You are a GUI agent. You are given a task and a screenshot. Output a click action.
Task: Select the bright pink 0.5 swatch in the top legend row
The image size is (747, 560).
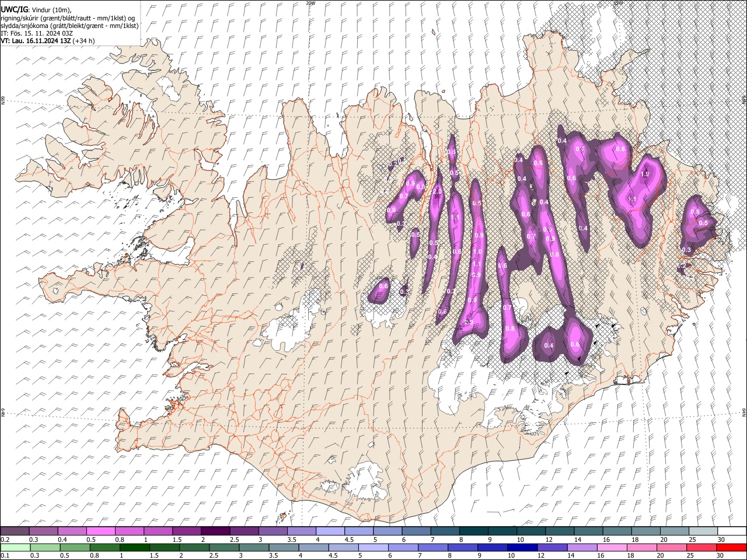[101, 531]
